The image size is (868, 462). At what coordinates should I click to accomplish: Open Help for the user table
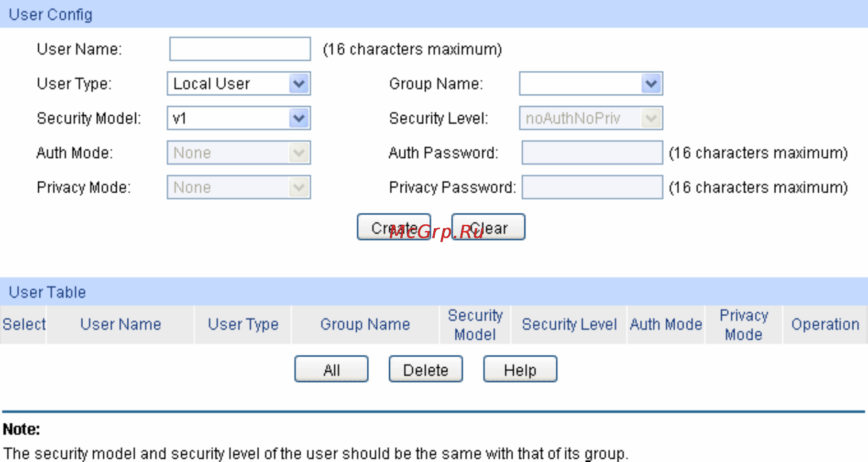(520, 369)
